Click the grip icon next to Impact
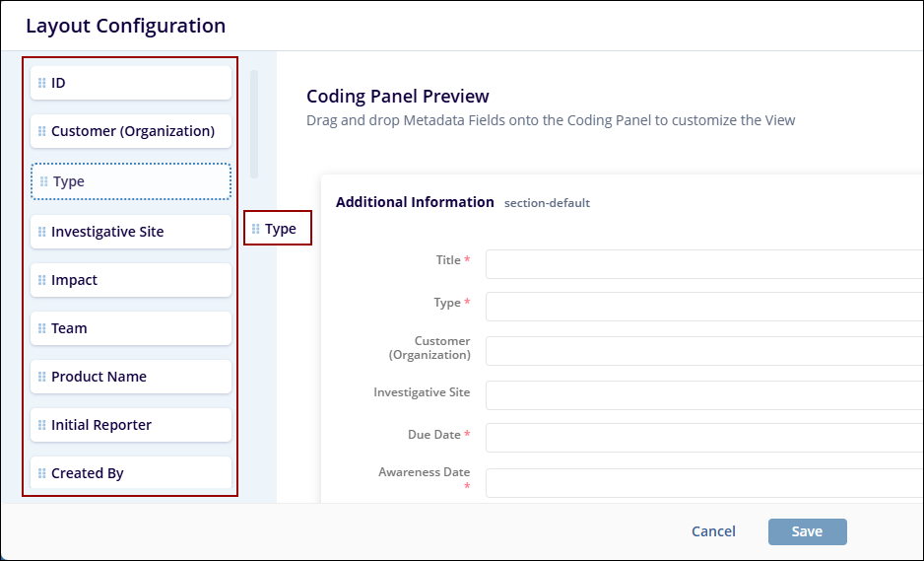The image size is (924, 561). coord(42,280)
